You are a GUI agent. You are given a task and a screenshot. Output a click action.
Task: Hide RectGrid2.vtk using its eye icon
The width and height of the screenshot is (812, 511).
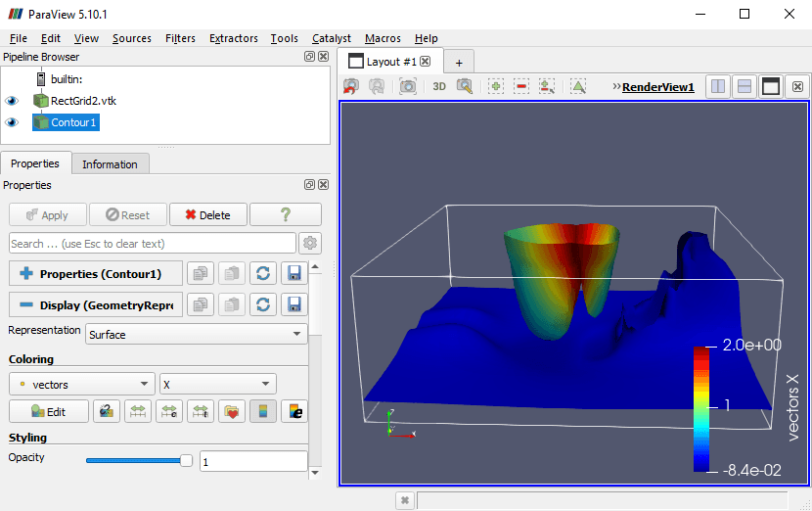12,101
